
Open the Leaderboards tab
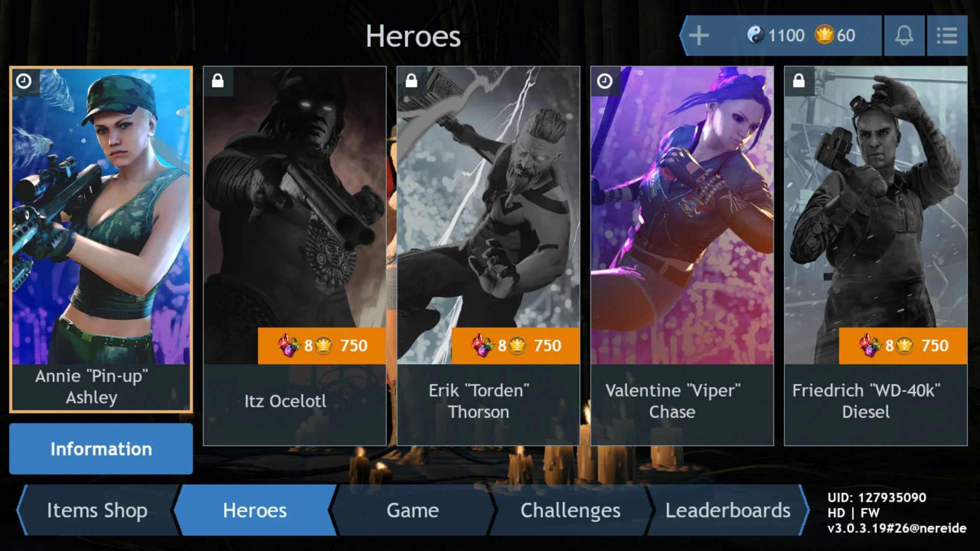728,510
